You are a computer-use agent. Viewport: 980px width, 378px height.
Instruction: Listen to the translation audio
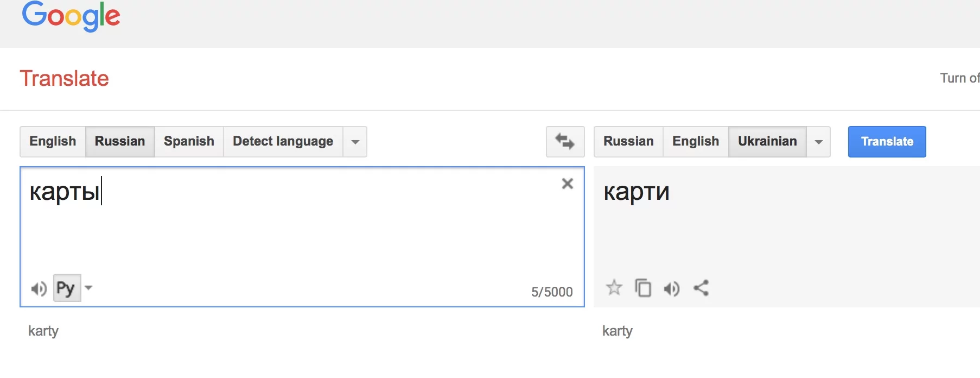coord(671,288)
